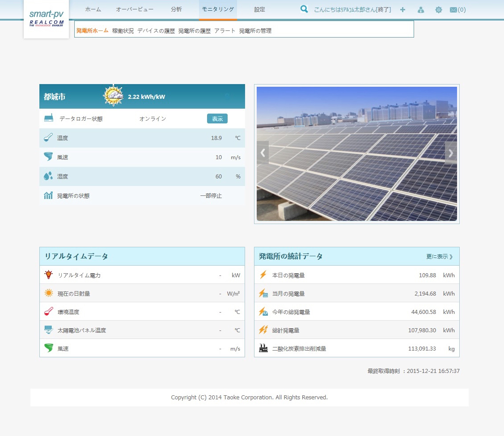Click the [終了] logout link

coord(383,10)
